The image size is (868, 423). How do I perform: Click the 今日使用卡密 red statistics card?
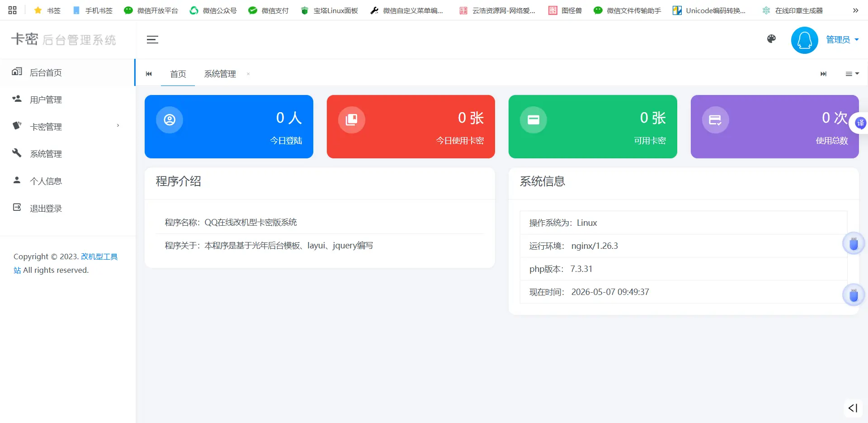click(x=411, y=127)
